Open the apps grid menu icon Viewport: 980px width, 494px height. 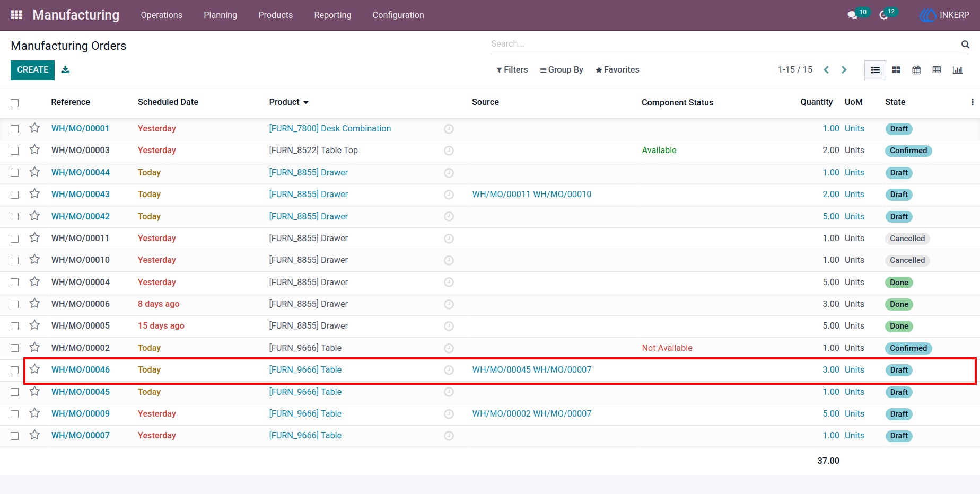(16, 15)
